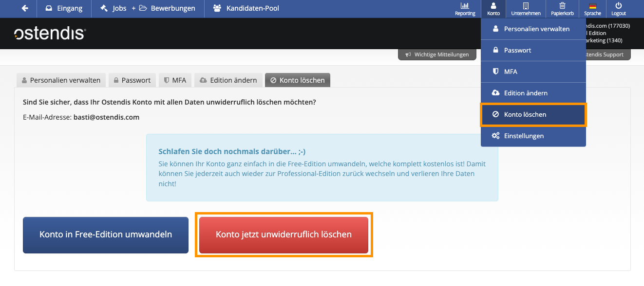The image size is (644, 286).
Task: Click the 'Schlafen Sie doch nochmals darüber' heading
Action: [x=232, y=151]
